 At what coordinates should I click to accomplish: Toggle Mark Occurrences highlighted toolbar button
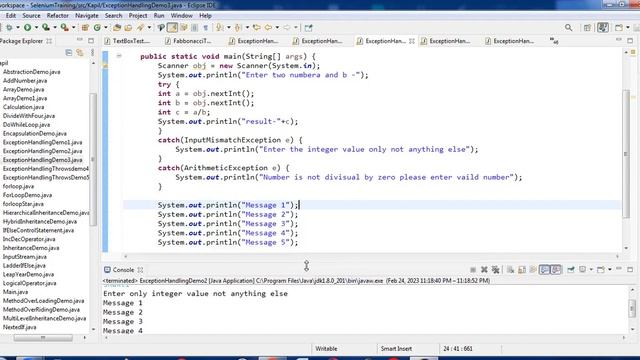[x=172, y=28]
